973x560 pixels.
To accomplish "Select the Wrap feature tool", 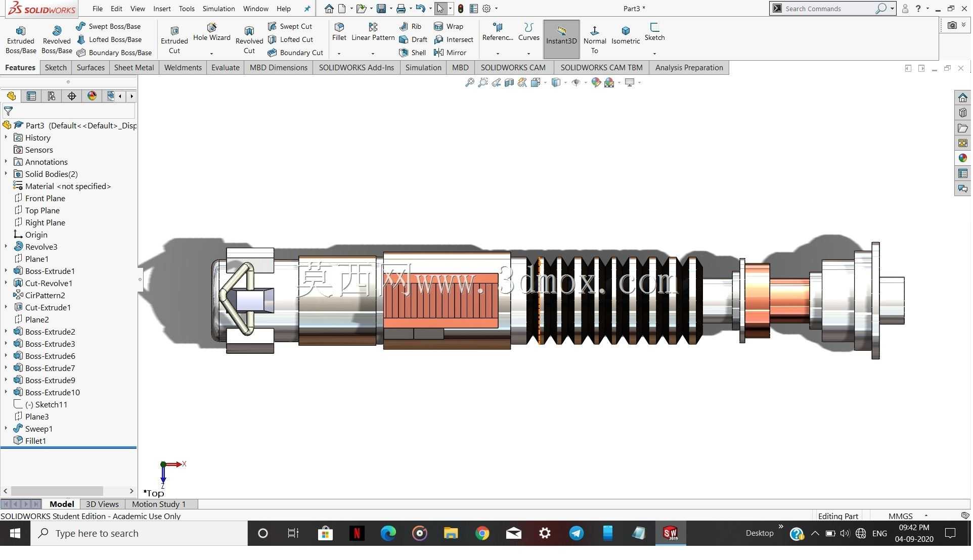I will [x=449, y=26].
